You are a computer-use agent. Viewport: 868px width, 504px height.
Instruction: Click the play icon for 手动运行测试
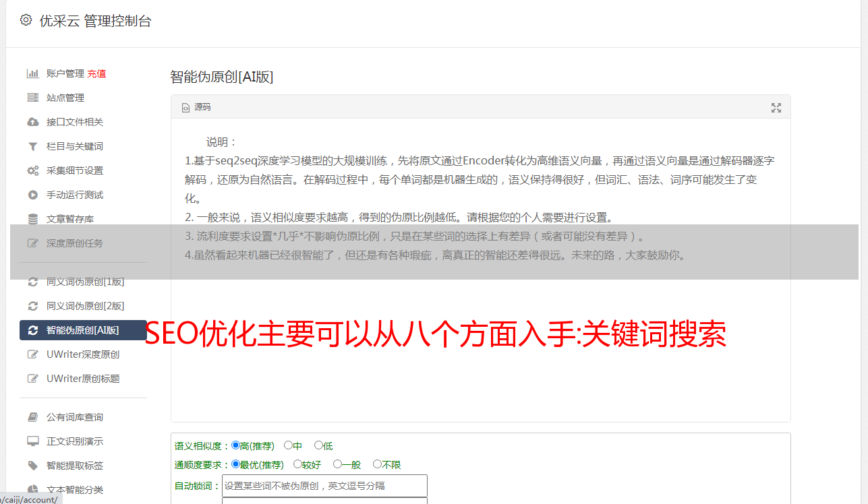32,195
